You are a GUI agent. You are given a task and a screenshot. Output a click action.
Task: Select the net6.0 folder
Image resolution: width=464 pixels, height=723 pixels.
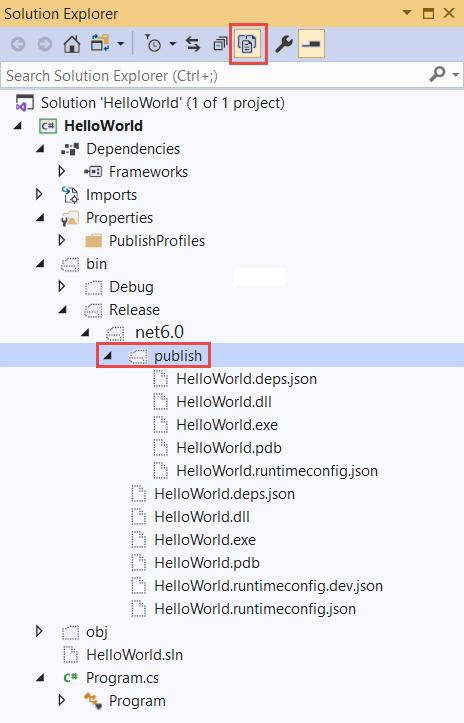pos(160,332)
